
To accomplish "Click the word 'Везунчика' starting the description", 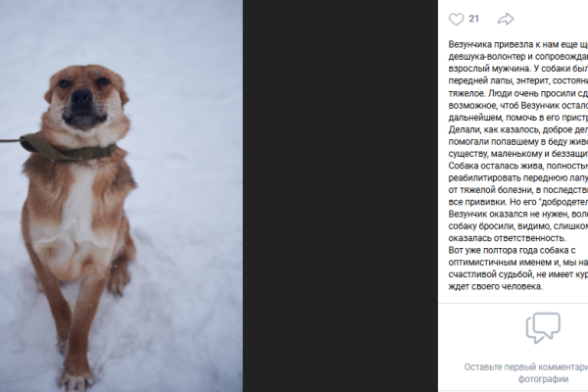I will [x=469, y=44].
